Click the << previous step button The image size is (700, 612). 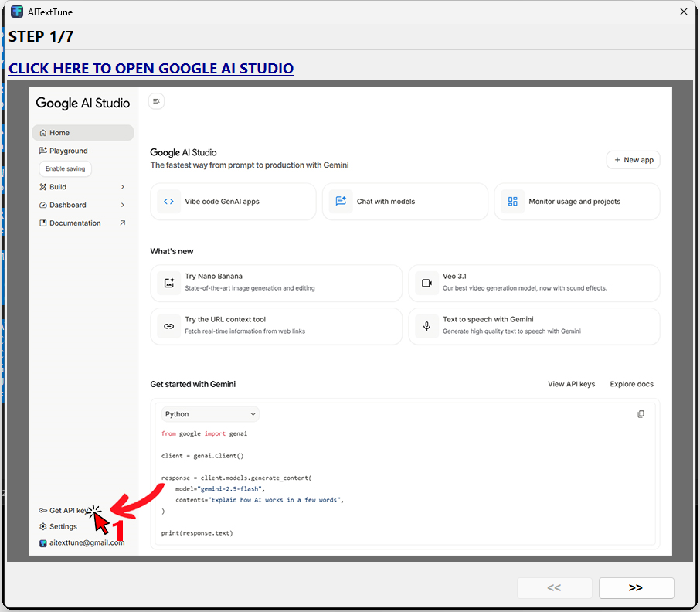(555, 587)
